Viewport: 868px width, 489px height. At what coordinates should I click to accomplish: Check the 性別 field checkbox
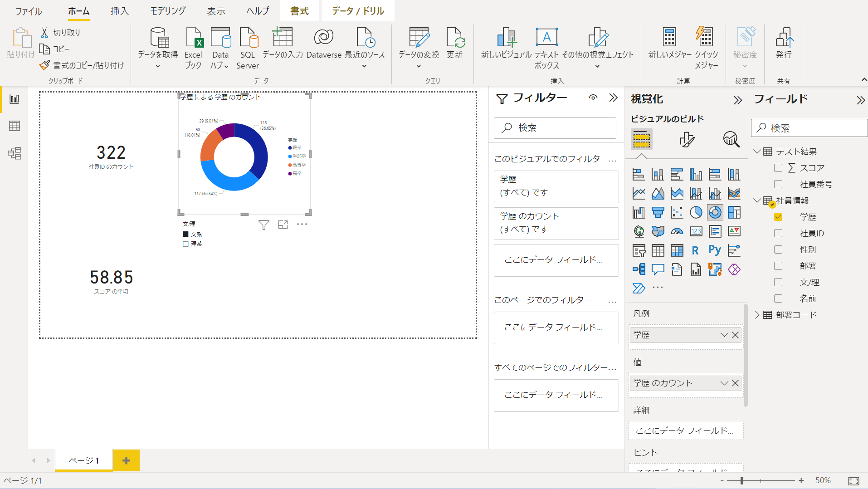(x=778, y=249)
